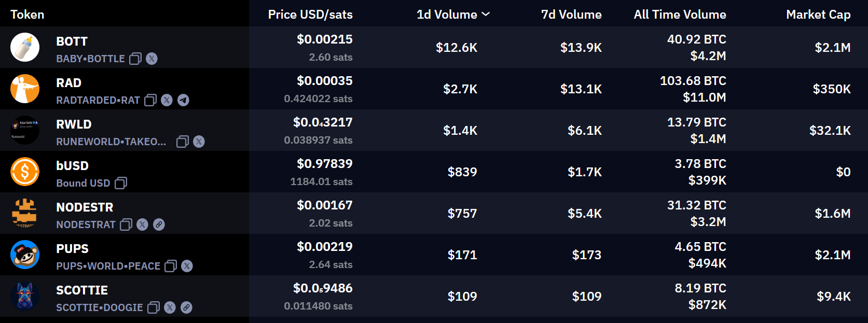The width and height of the screenshot is (868, 323).
Task: Copy the BABY•BOTTLE rune name
Action: tap(135, 59)
